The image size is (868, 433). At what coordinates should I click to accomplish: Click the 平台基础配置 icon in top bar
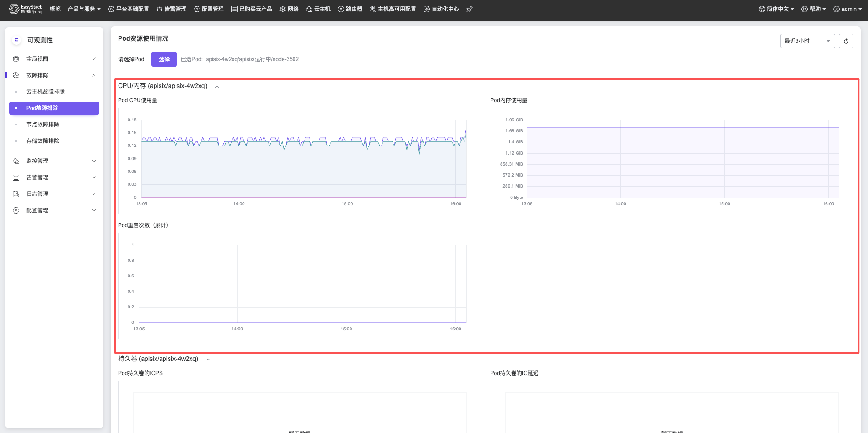(x=111, y=9)
